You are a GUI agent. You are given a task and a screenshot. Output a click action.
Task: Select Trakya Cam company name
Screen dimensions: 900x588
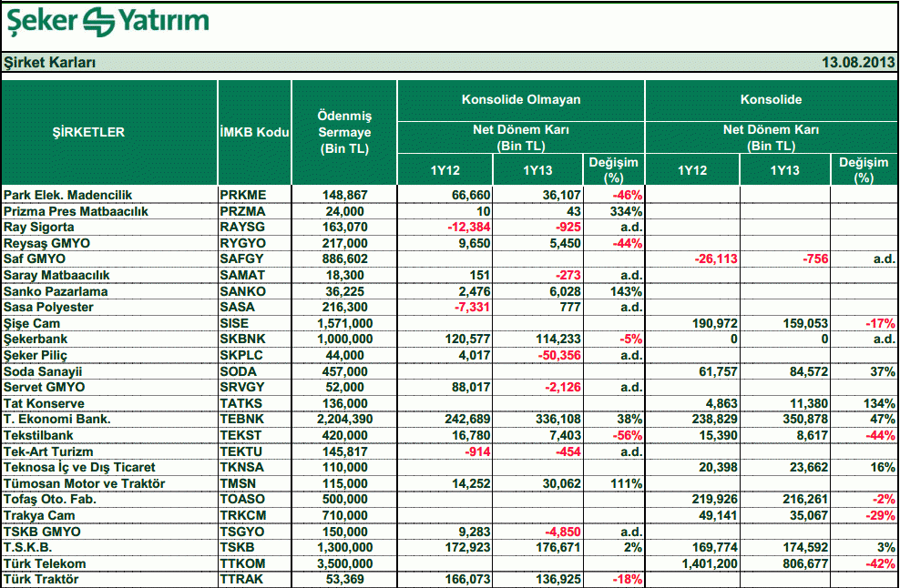(39, 515)
